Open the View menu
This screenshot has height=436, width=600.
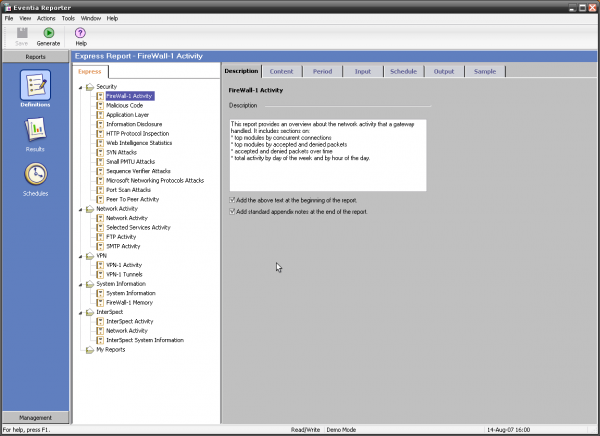25,18
